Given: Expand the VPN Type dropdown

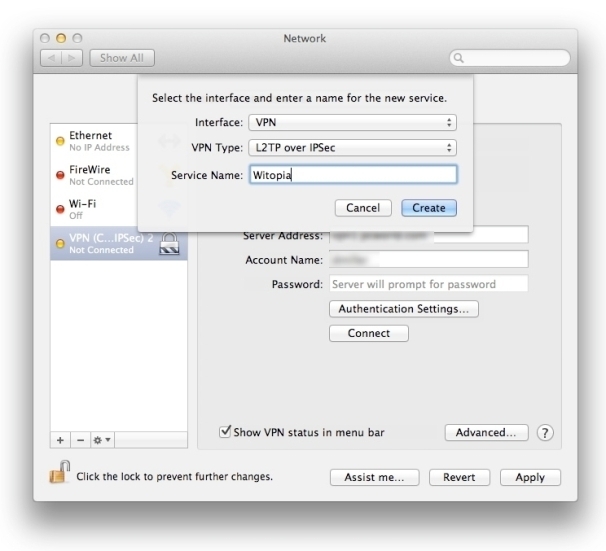Looking at the screenshot, I should tap(353, 148).
